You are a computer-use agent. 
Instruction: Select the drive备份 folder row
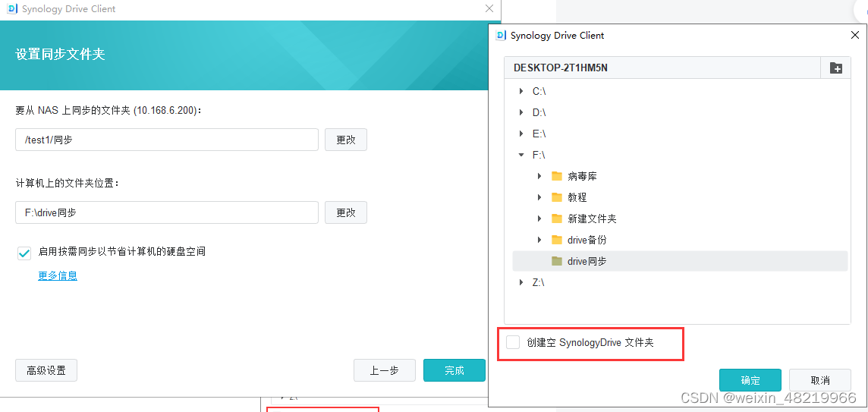point(681,240)
